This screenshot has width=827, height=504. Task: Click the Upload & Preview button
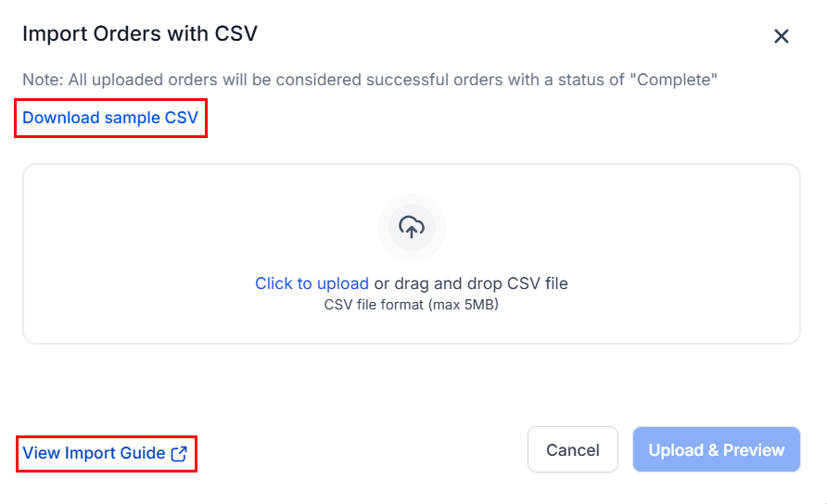[x=717, y=449]
